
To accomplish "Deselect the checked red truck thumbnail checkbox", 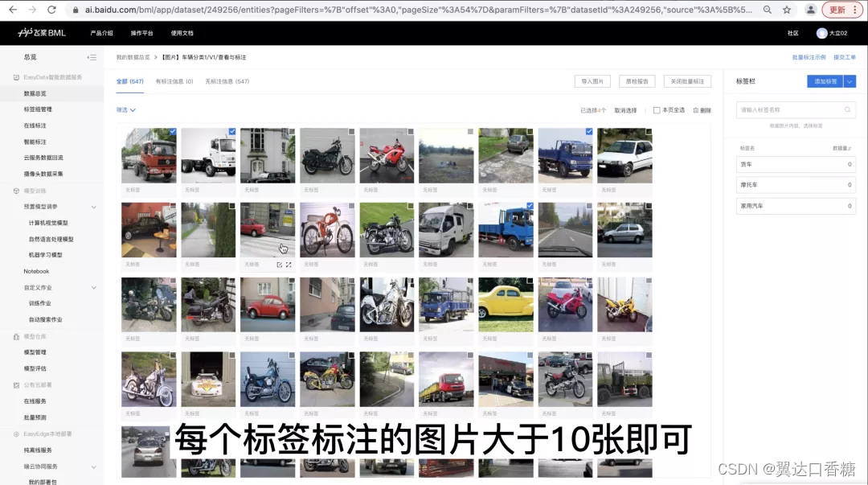I will coord(173,131).
